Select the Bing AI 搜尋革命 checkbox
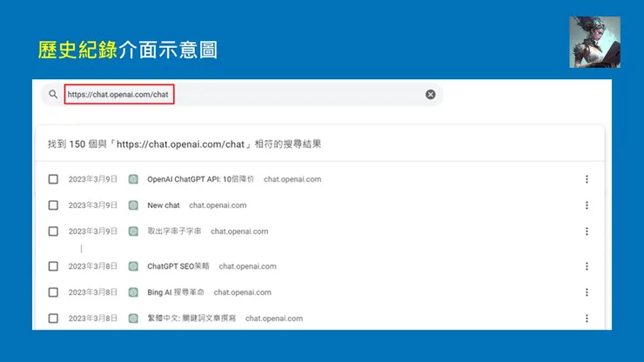The image size is (644, 362). [x=53, y=292]
